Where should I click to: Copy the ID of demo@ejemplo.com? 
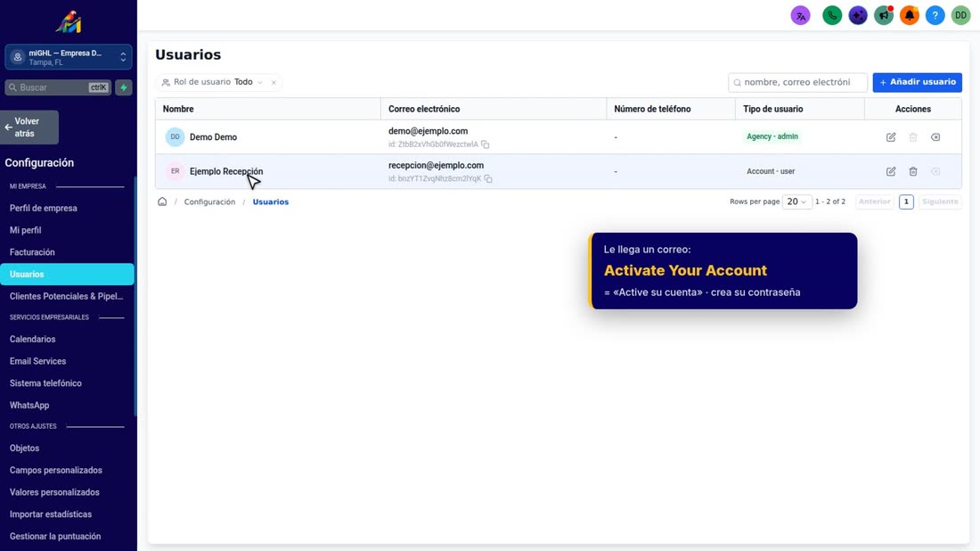(485, 144)
